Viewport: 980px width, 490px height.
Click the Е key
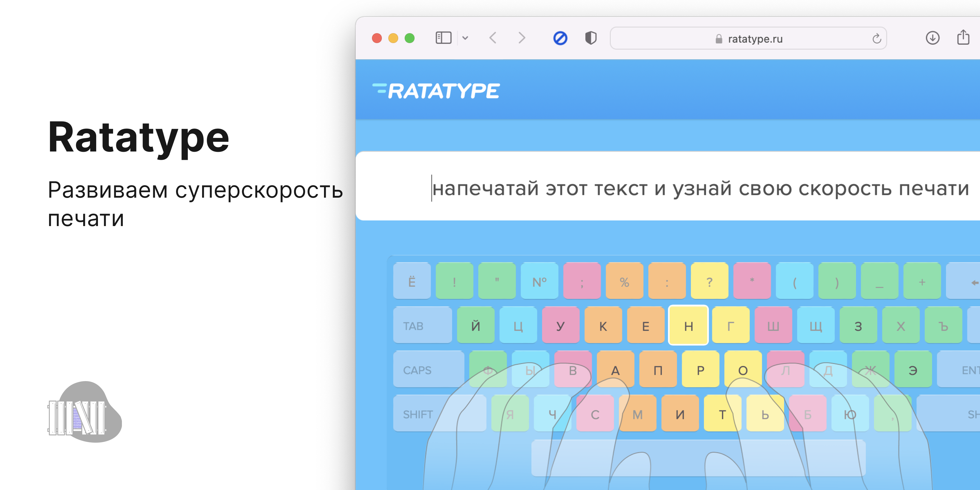(646, 325)
